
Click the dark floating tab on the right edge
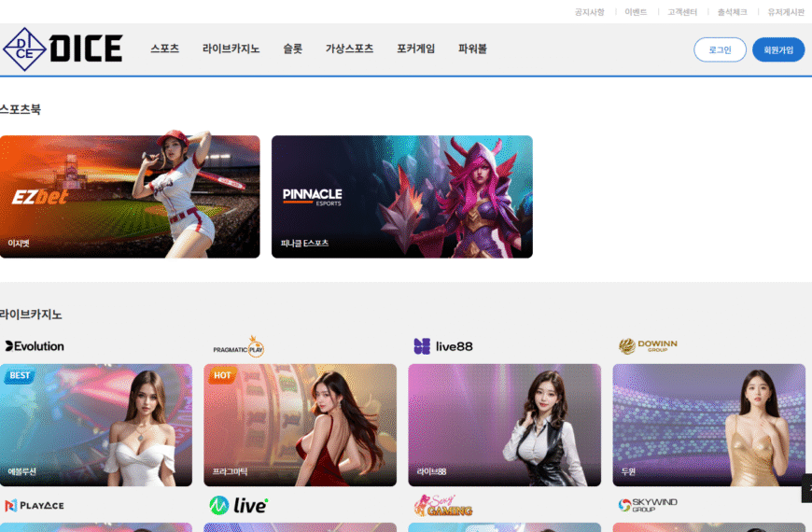click(x=806, y=488)
